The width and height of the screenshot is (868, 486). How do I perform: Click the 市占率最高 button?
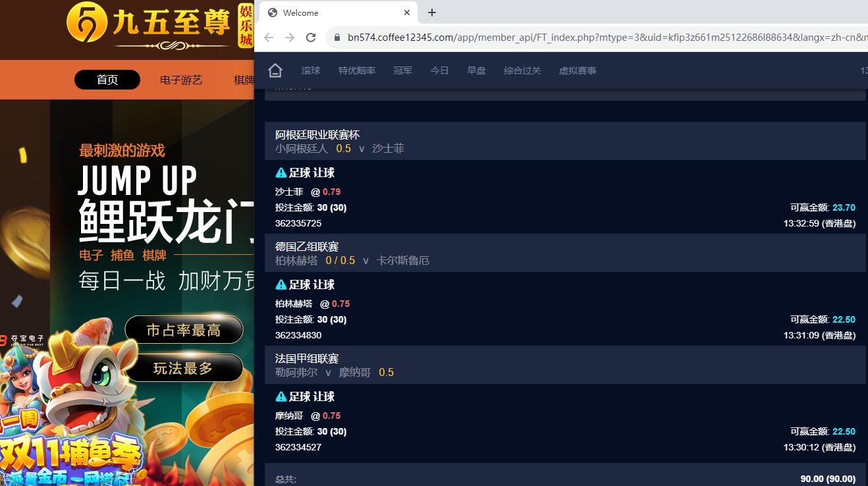[x=184, y=330]
